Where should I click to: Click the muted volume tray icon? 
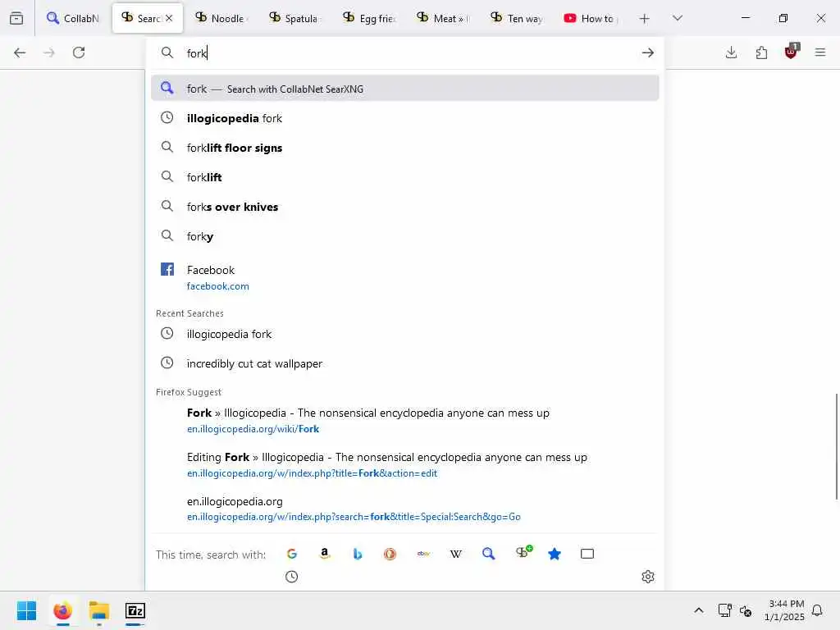745,610
